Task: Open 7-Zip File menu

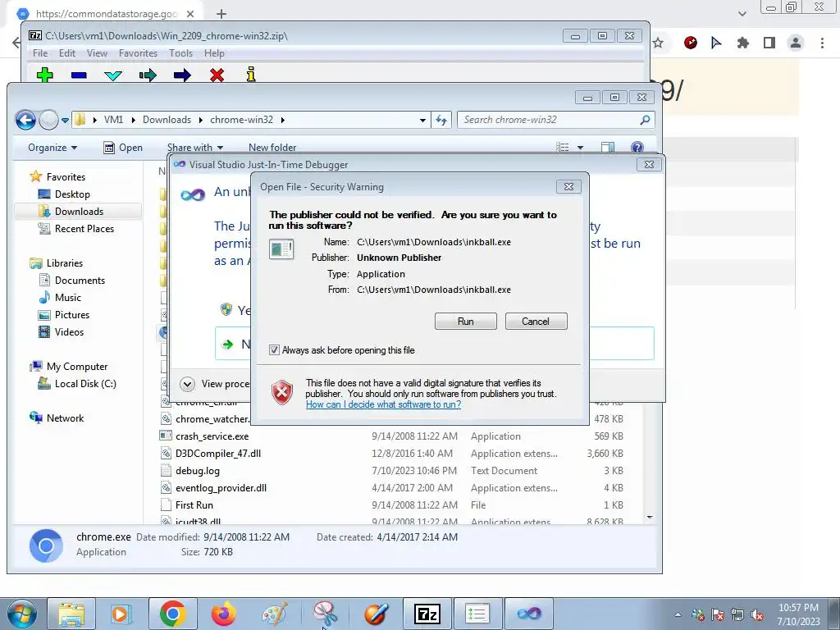Action: (40, 53)
